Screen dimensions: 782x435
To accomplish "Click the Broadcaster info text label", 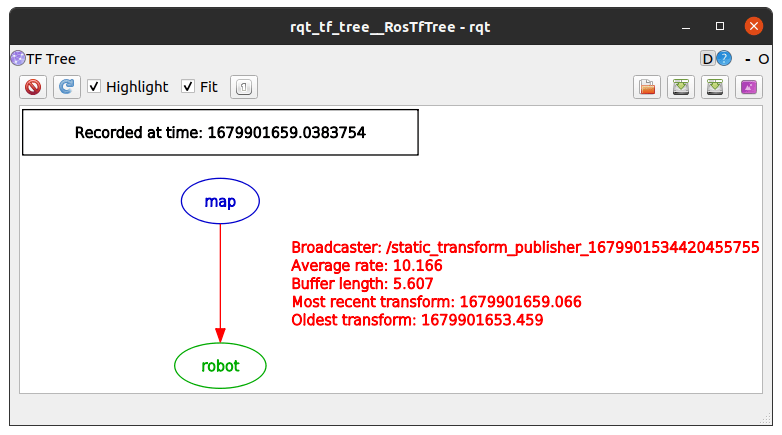I will (x=525, y=247).
